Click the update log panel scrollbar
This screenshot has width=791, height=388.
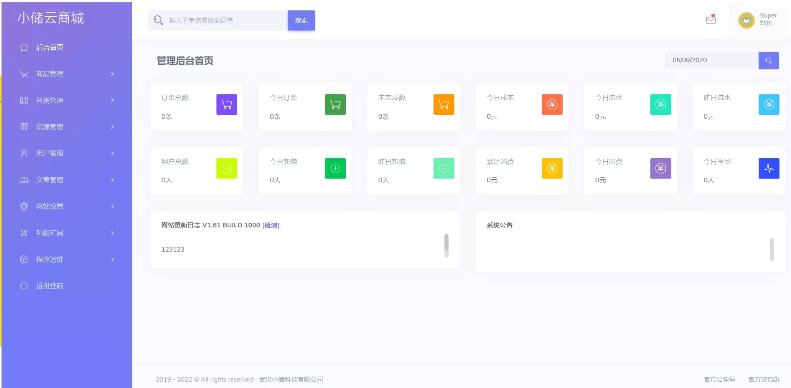pyautogui.click(x=446, y=245)
